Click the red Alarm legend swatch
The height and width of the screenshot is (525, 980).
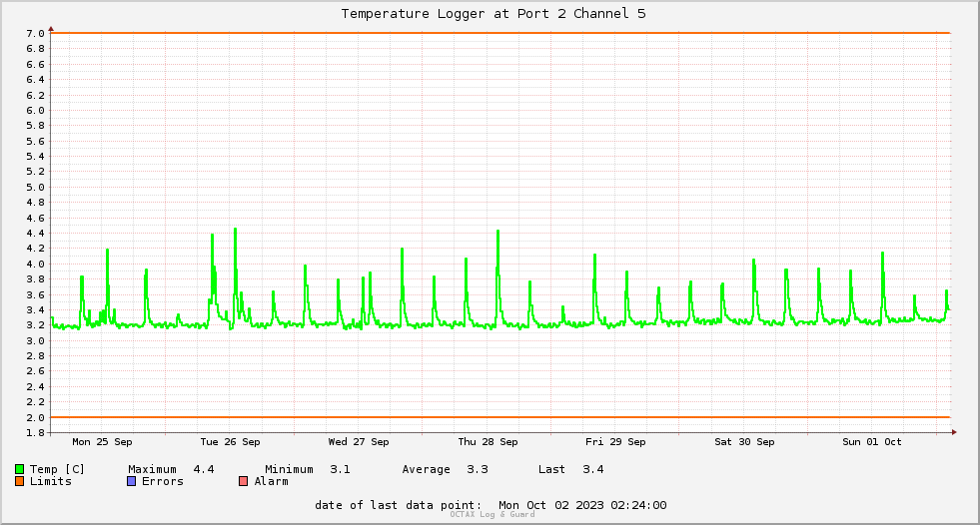tap(243, 481)
